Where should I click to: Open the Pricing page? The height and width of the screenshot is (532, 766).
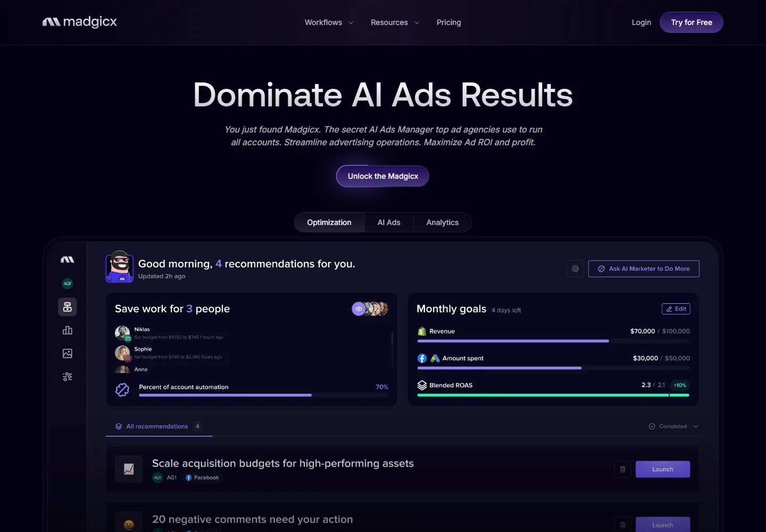pos(449,22)
